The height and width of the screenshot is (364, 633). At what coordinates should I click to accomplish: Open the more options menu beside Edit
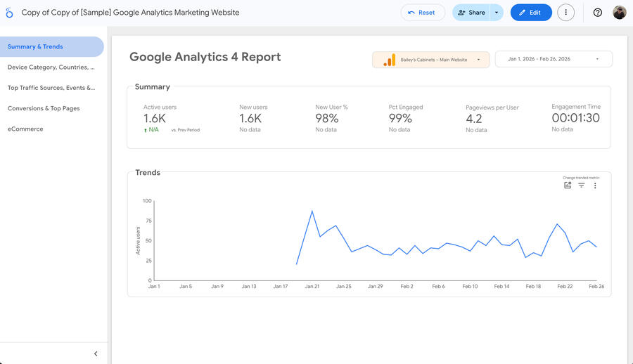click(x=565, y=13)
